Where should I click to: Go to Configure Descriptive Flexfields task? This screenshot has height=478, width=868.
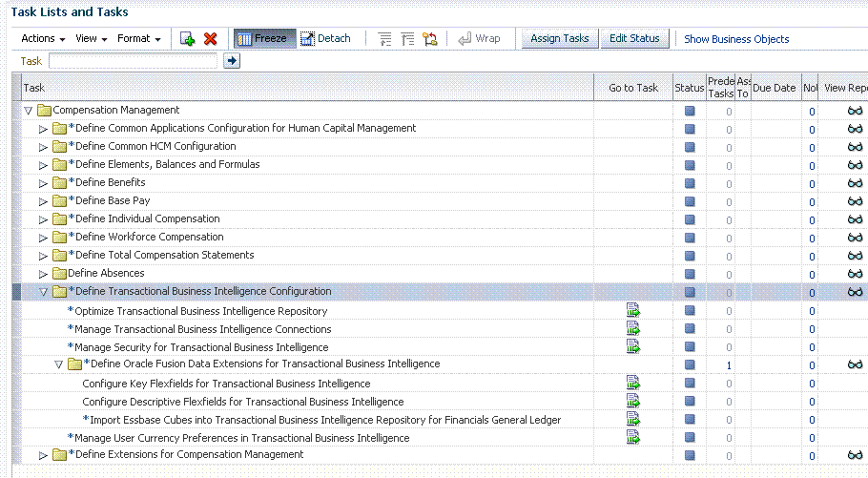tap(632, 401)
